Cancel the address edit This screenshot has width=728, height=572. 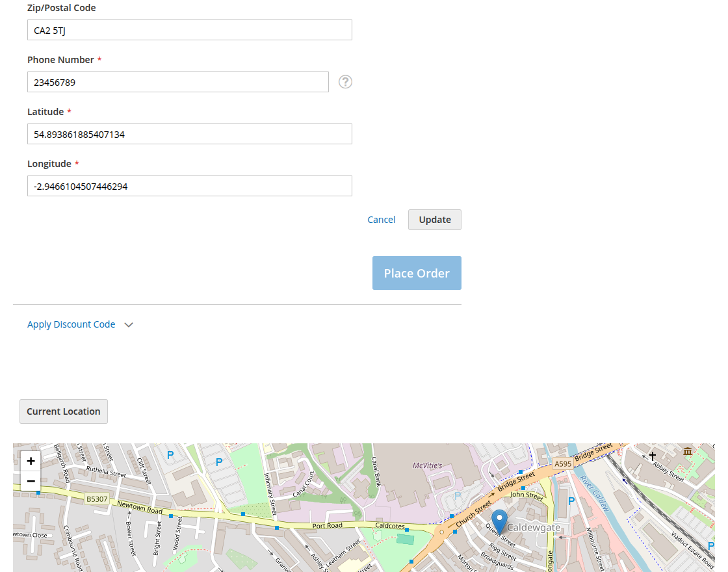coord(381,220)
